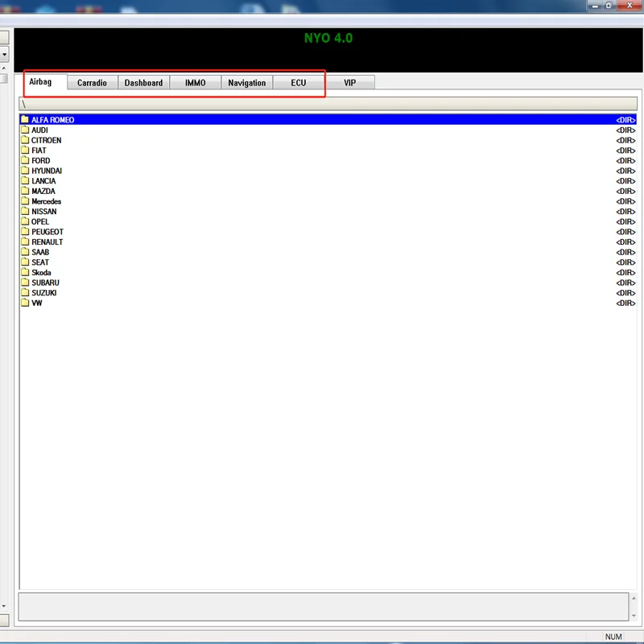The width and height of the screenshot is (644, 644).
Task: Click the NISSAN folder icon
Action: point(25,211)
